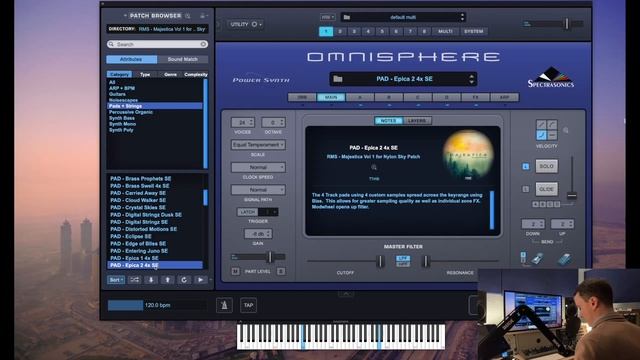Screen dimensions: 640x360
Task: Click the refresh patch list icon
Action: [184, 280]
